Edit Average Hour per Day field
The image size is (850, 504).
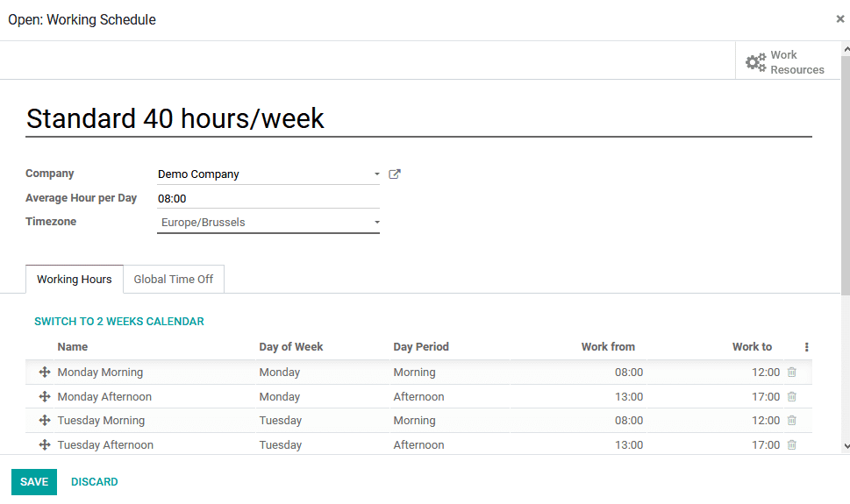[x=268, y=198]
